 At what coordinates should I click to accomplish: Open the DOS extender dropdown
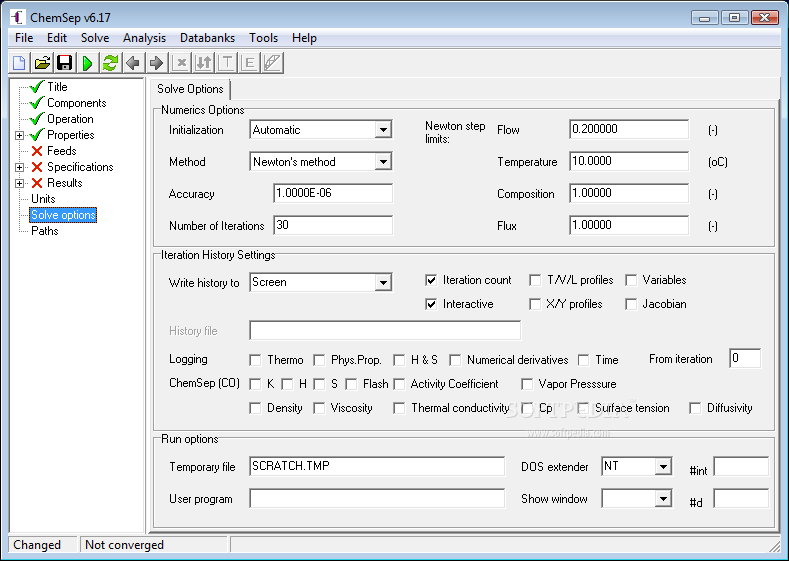pos(663,466)
